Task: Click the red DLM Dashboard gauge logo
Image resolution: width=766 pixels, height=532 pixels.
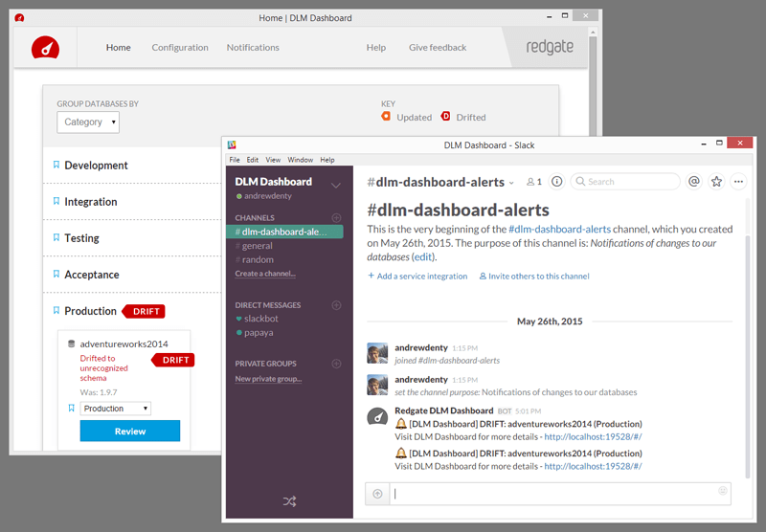Action: 45,48
